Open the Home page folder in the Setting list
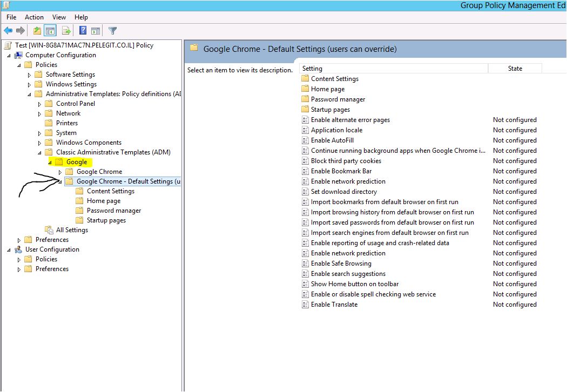 coord(328,89)
